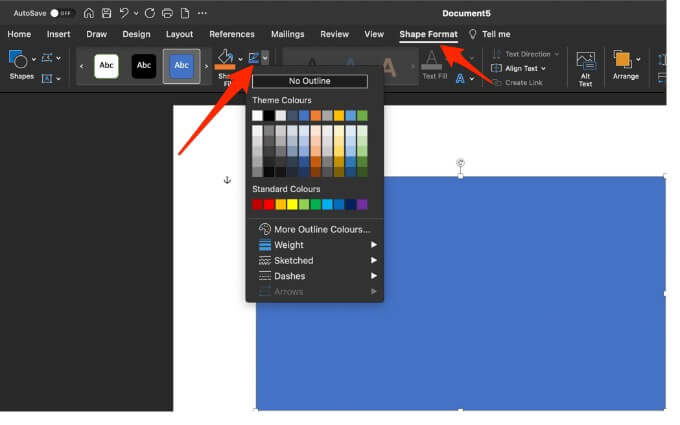Image resolution: width=680 pixels, height=425 pixels.
Task: Pick green theme colour swatch in top row
Action: [362, 115]
